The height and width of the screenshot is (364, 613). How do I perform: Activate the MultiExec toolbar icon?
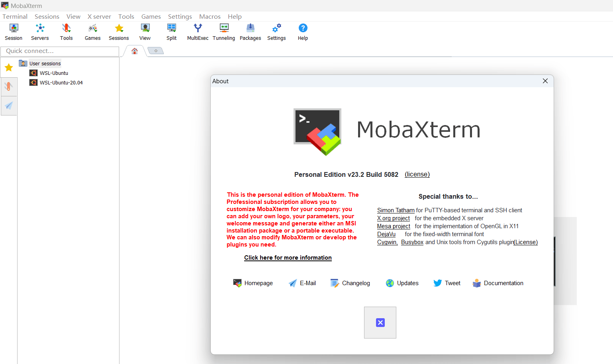198,32
